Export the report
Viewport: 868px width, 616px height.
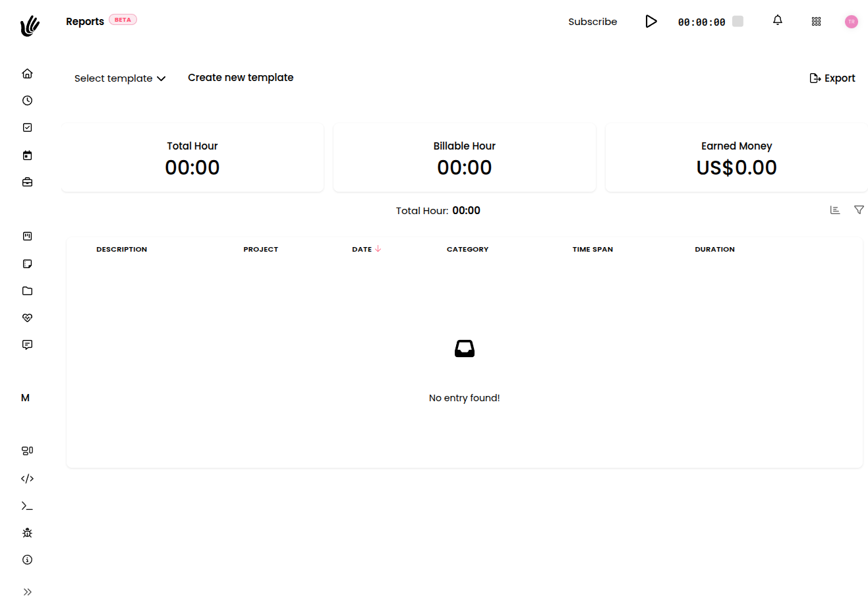[x=832, y=78]
